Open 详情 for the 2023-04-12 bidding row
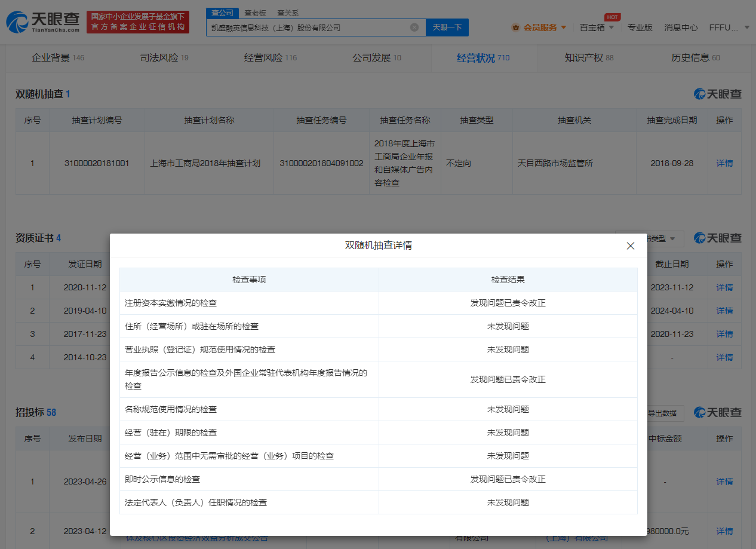 (x=724, y=531)
